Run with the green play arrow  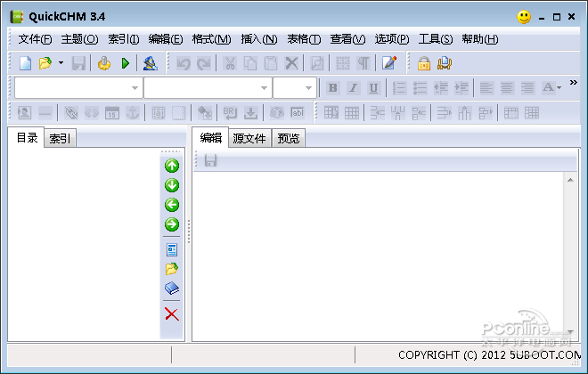coord(126,63)
